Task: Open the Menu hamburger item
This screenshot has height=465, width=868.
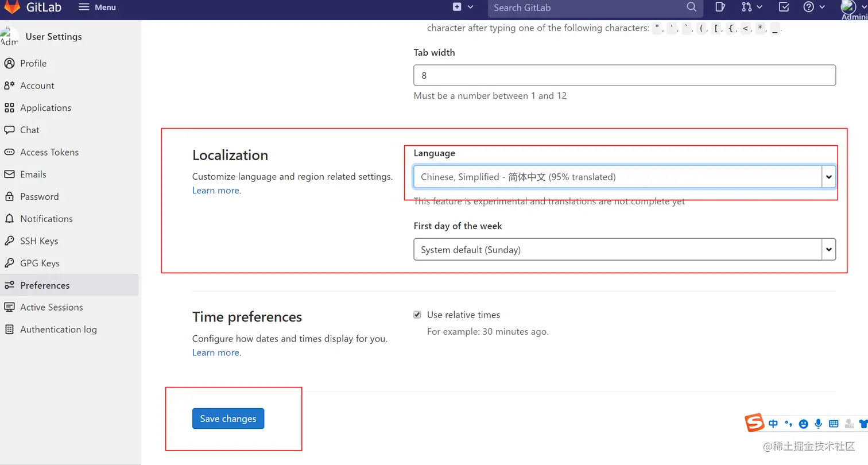Action: point(97,7)
